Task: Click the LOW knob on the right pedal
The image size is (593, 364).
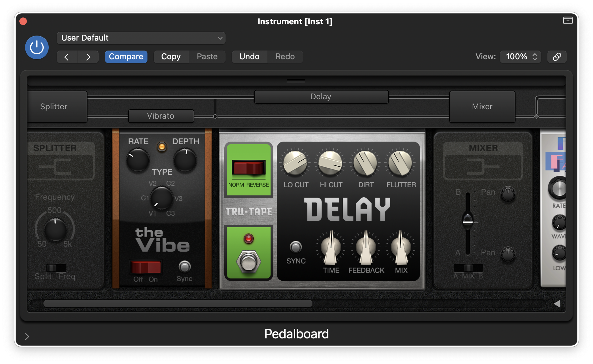Action: tap(559, 253)
